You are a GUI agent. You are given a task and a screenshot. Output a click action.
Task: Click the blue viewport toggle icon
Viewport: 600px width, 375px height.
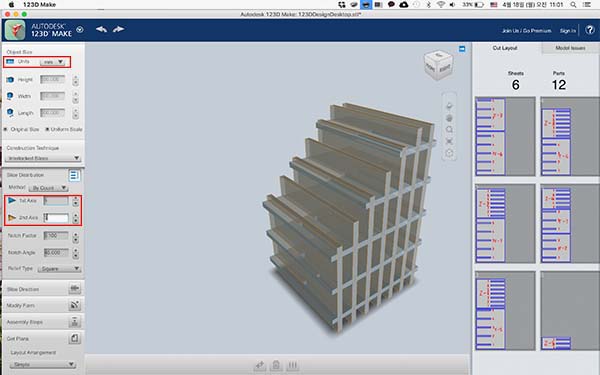(x=462, y=49)
